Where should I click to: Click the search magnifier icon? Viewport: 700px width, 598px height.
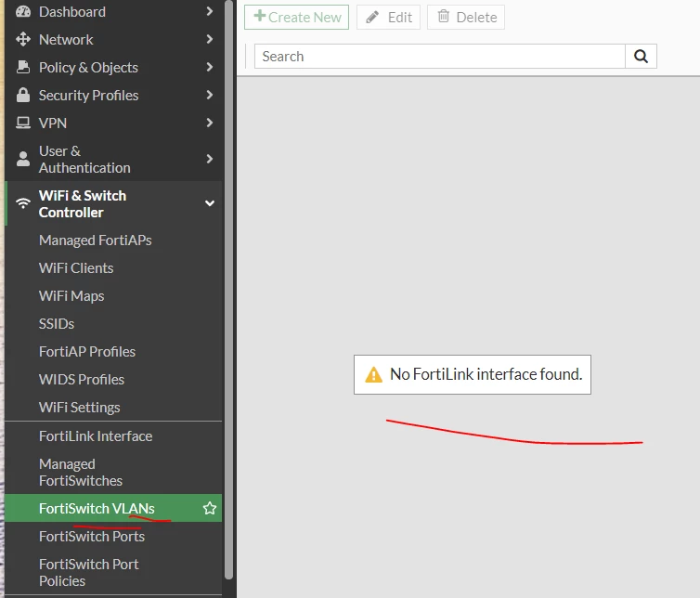click(641, 57)
